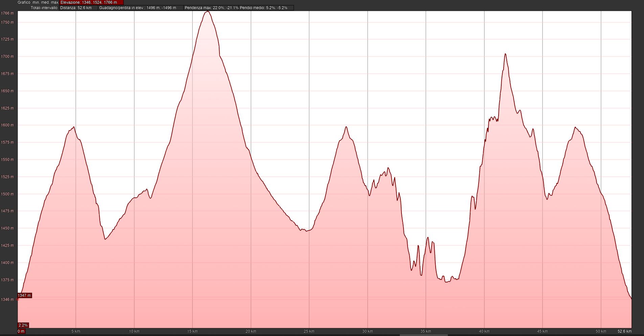Image resolution: width=644 pixels, height=336 pixels.
Task: Click the small red circle at profile start
Action: (18, 299)
